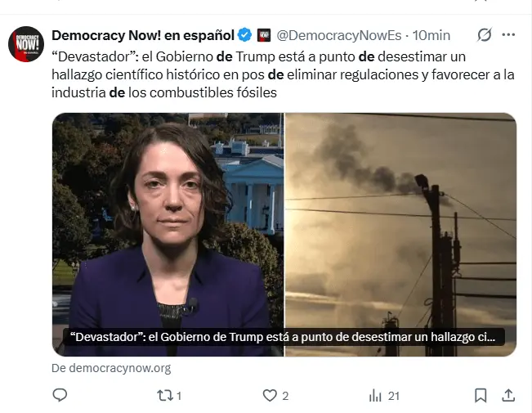Click the like count number 2

pos(285,396)
